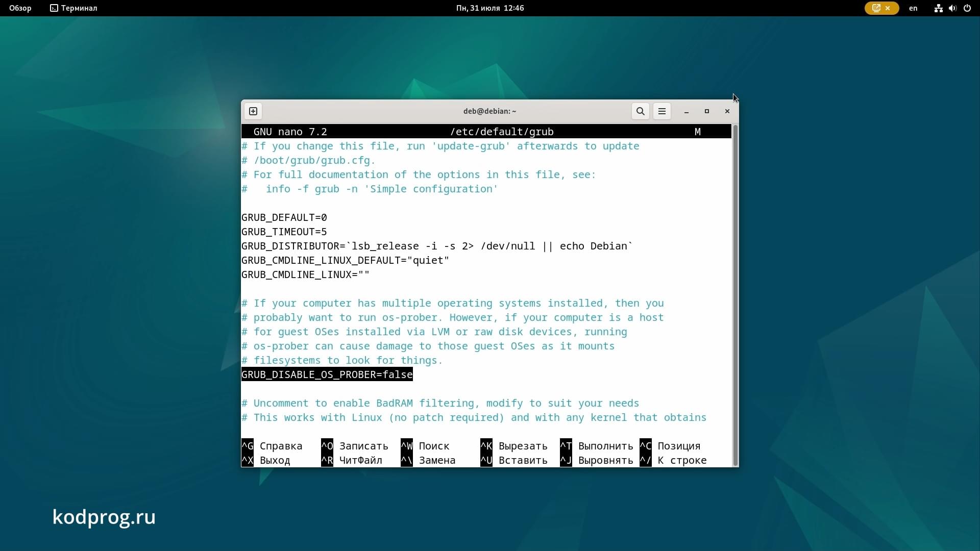This screenshot has width=980, height=551.
Task: Open the terminal hamburger menu
Action: [x=661, y=111]
